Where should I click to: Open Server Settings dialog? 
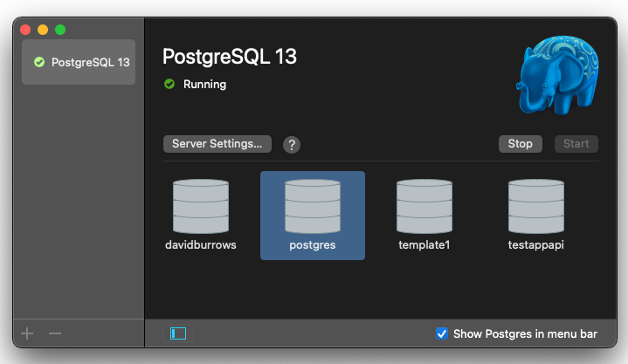217,144
